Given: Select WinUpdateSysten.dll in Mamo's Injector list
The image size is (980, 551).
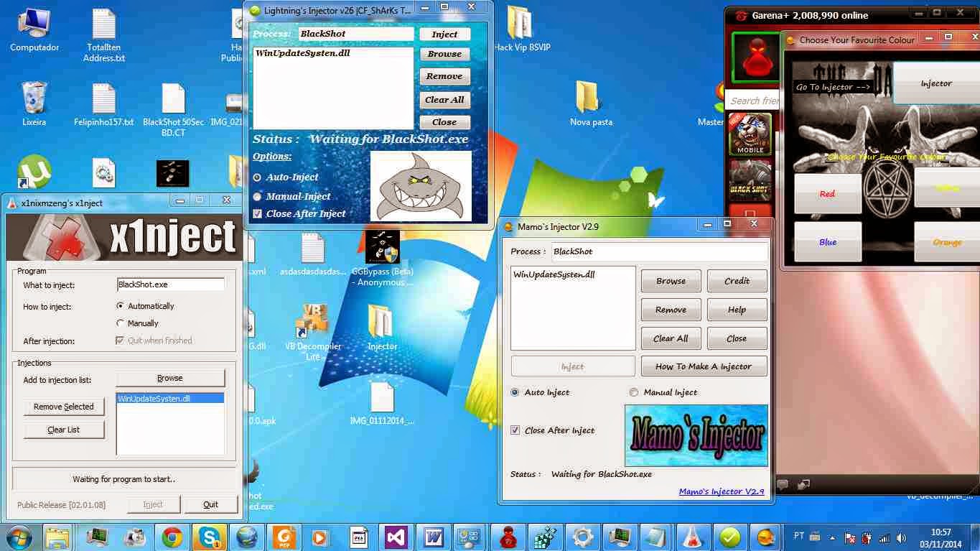Looking at the screenshot, I should tap(554, 274).
